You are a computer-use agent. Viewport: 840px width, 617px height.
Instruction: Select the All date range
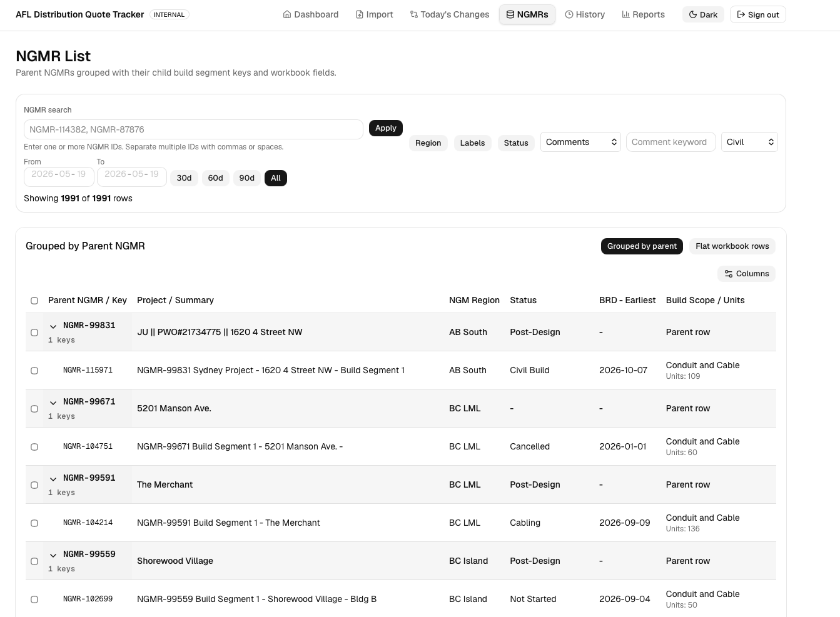[x=276, y=178]
